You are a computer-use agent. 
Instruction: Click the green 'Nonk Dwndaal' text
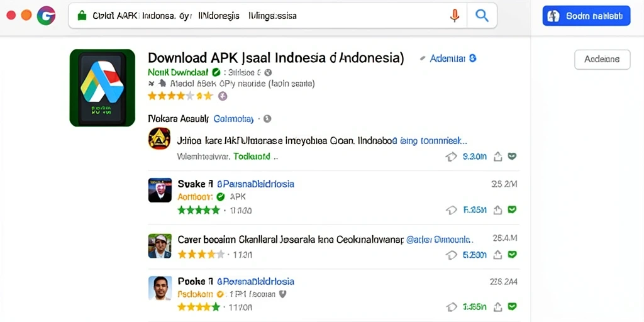pos(178,72)
